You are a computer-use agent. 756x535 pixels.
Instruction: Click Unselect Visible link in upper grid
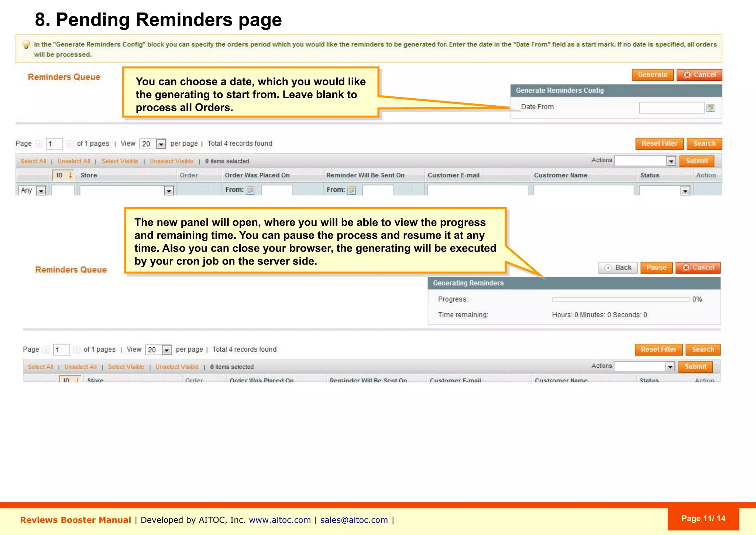172,161
